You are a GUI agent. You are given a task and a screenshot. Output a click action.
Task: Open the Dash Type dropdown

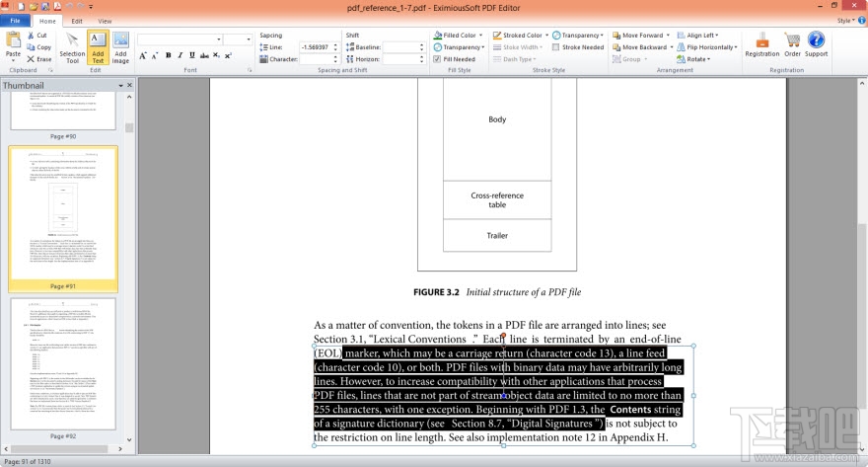515,58
